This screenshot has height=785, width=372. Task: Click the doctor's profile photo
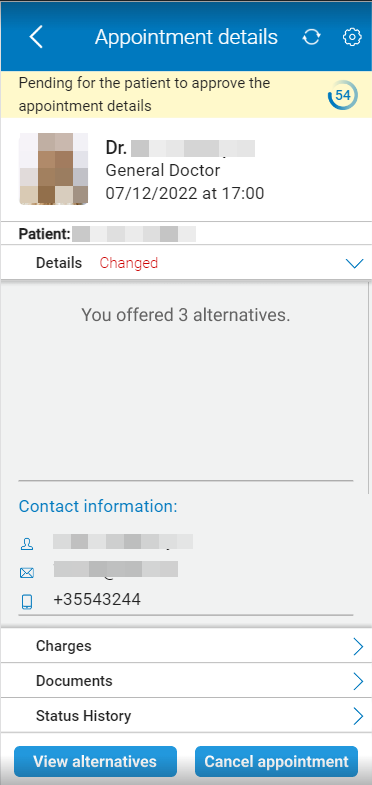54,168
